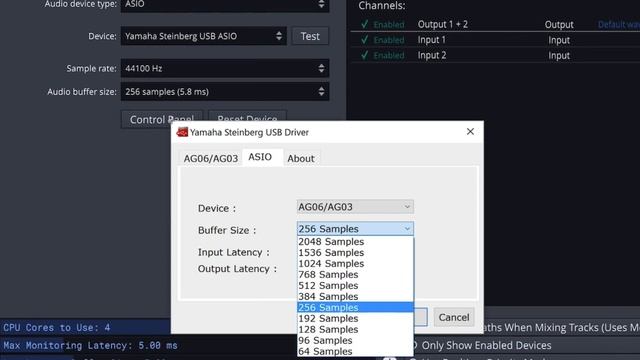Viewport: 640px width, 360px height.
Task: Choose 1536 Samples from buffer list
Action: [355, 253]
